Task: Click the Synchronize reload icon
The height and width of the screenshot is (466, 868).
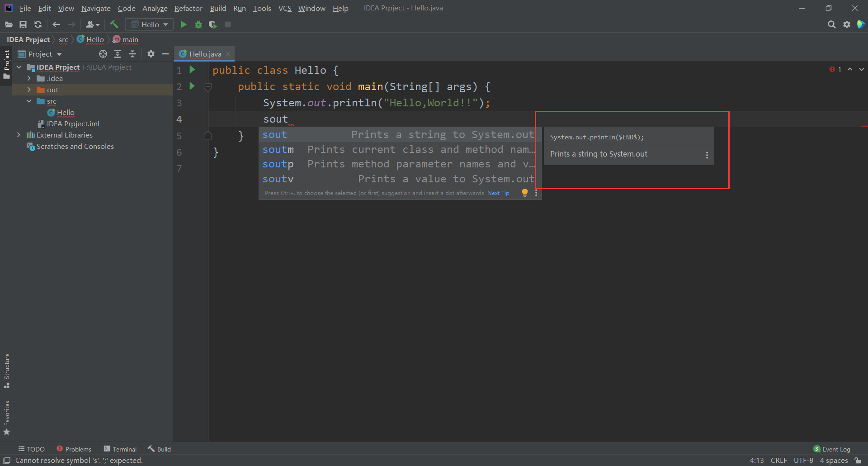Action: click(38, 24)
